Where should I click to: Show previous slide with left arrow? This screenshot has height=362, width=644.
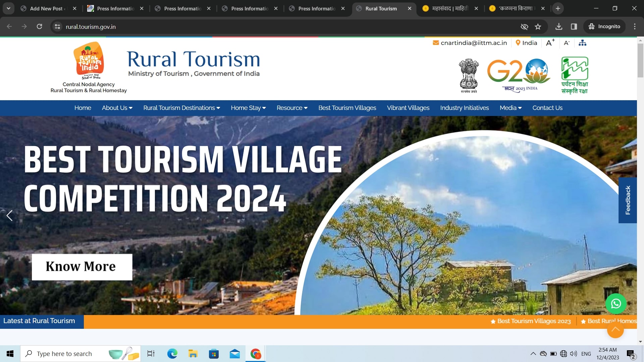(9, 216)
